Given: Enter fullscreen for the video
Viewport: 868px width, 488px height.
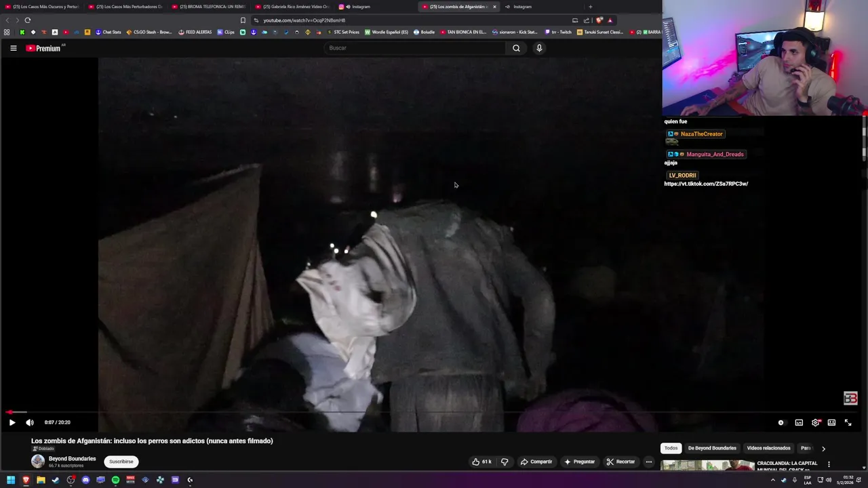Looking at the screenshot, I should click(x=848, y=422).
